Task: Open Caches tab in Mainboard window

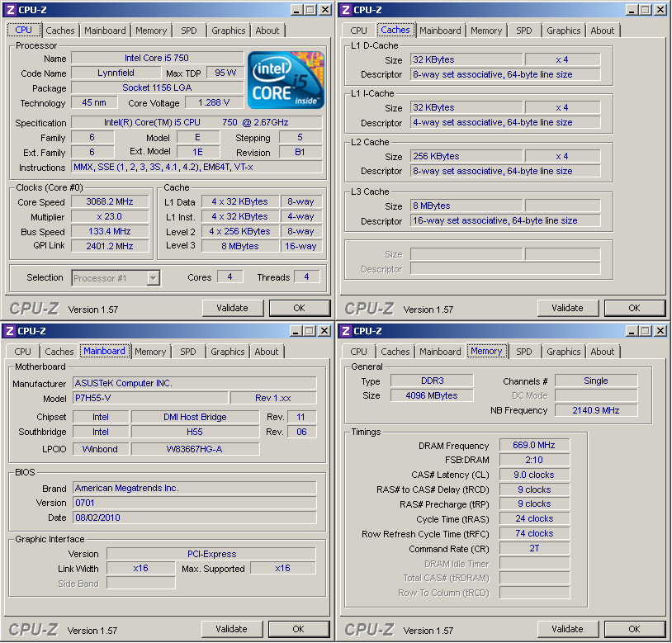Action: tap(59, 352)
